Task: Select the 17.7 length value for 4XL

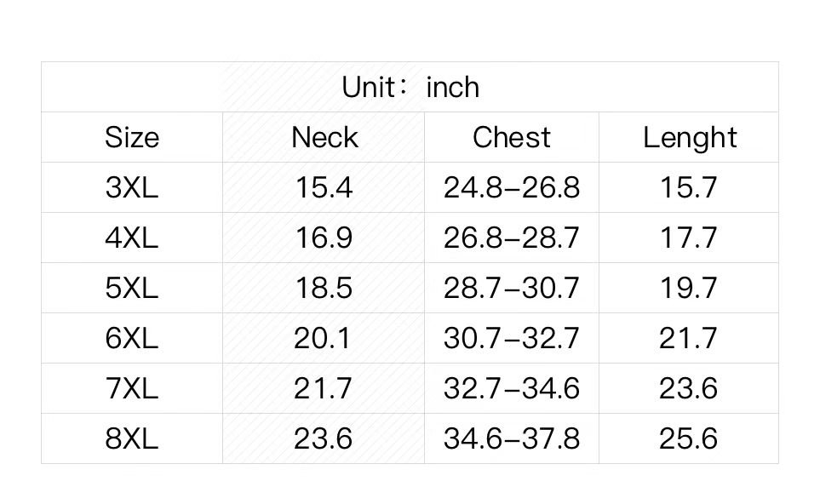Action: [689, 238]
